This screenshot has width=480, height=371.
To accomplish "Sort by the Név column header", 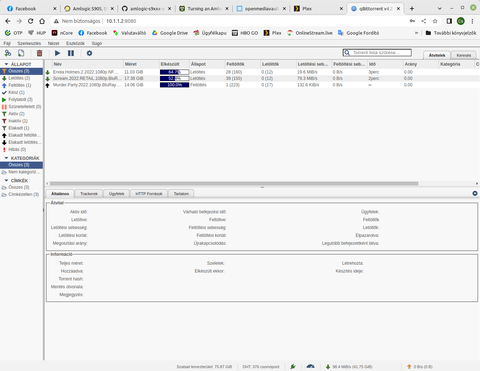I will 87,64.
